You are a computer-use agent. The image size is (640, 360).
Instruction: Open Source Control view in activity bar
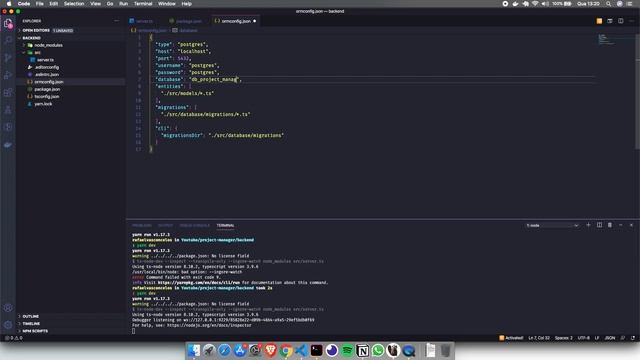coord(8,58)
